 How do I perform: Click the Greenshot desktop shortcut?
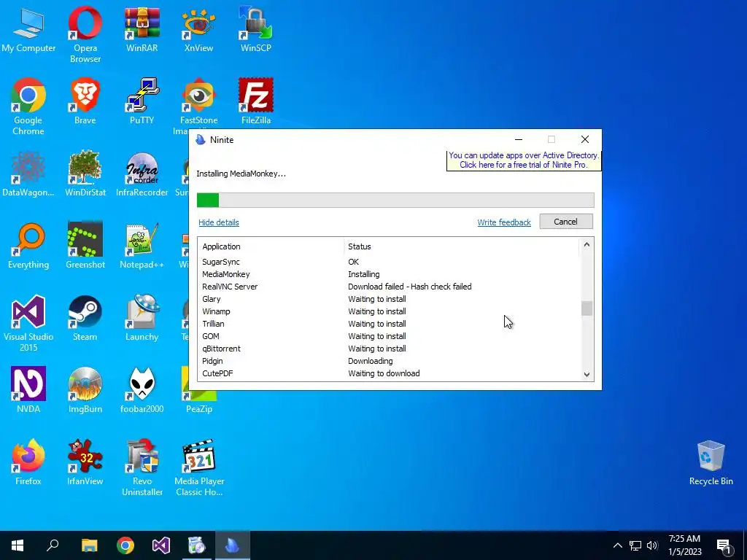coord(85,246)
